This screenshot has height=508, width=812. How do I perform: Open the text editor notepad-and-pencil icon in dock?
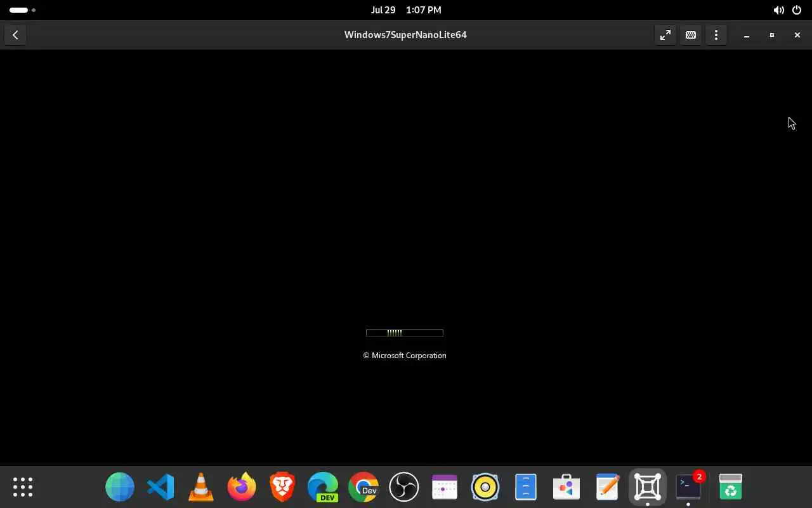click(x=607, y=487)
